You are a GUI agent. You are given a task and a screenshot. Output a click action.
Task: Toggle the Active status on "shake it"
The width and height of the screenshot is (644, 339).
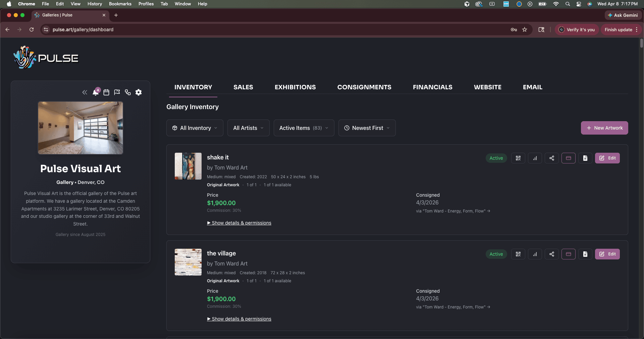coord(496,158)
